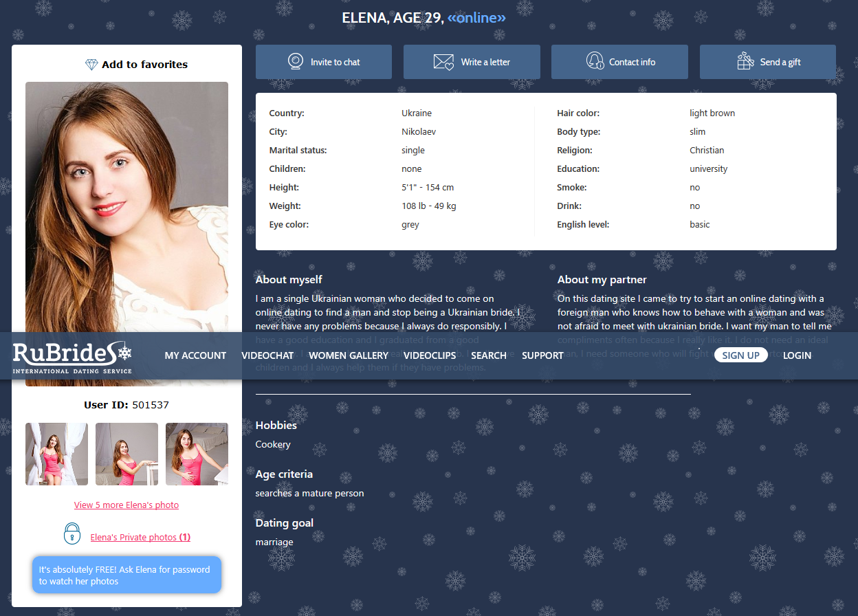858x616 pixels.
Task: Click the «online» status link next to Elena's name
Action: pyautogui.click(x=476, y=18)
